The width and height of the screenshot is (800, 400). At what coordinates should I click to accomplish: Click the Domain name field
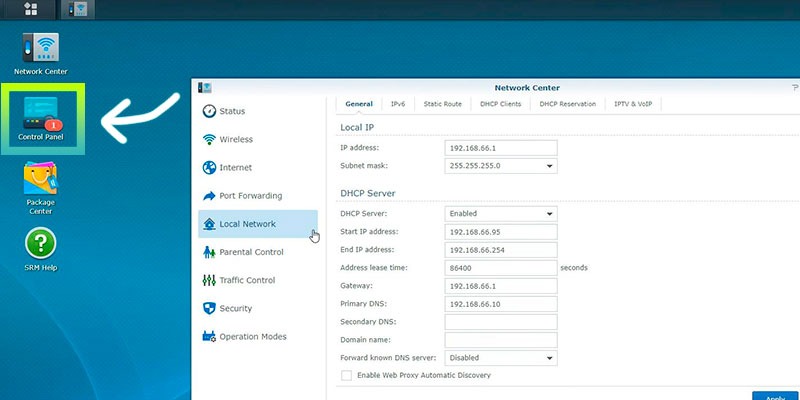pyautogui.click(x=501, y=340)
